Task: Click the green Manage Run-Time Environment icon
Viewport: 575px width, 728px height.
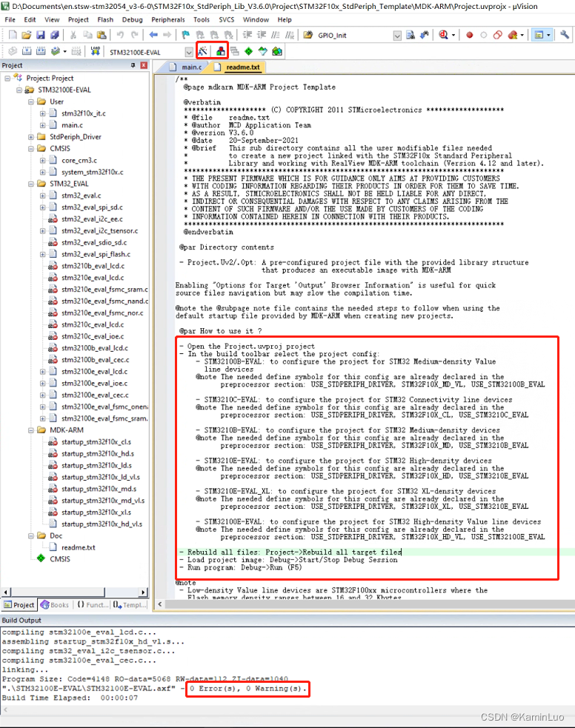Action: pos(249,52)
